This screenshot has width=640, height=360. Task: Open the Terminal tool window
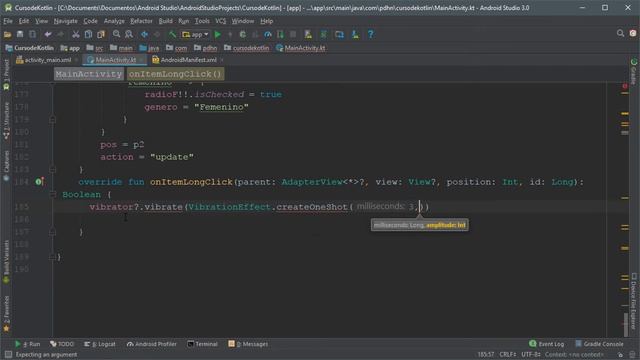click(x=202, y=344)
